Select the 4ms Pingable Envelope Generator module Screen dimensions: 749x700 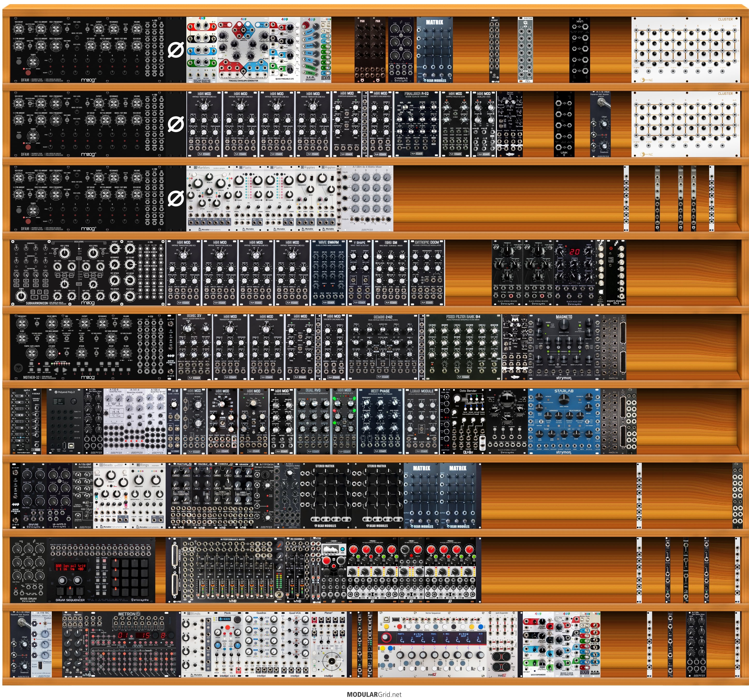coord(243,50)
